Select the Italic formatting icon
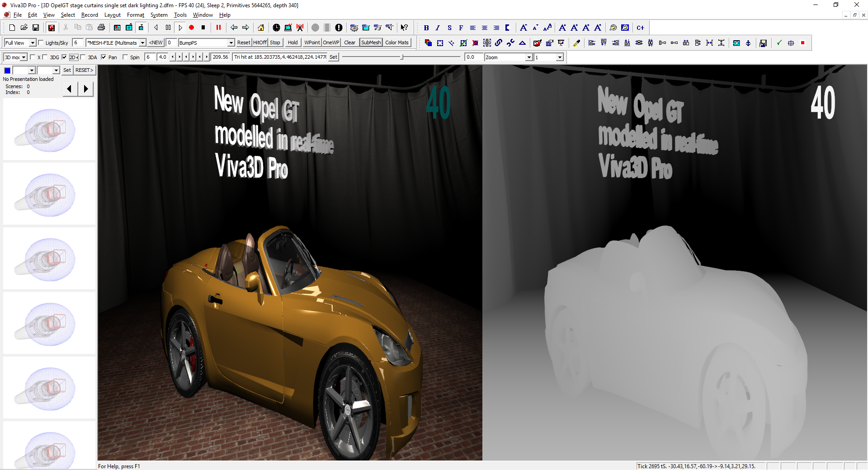This screenshot has width=868, height=470. click(438, 28)
